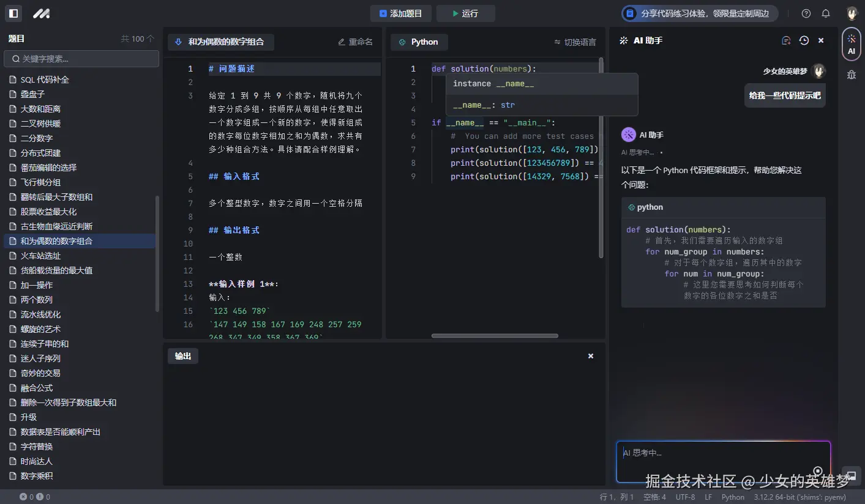Open the 火车站选址 problem
865x504 pixels.
80,256
